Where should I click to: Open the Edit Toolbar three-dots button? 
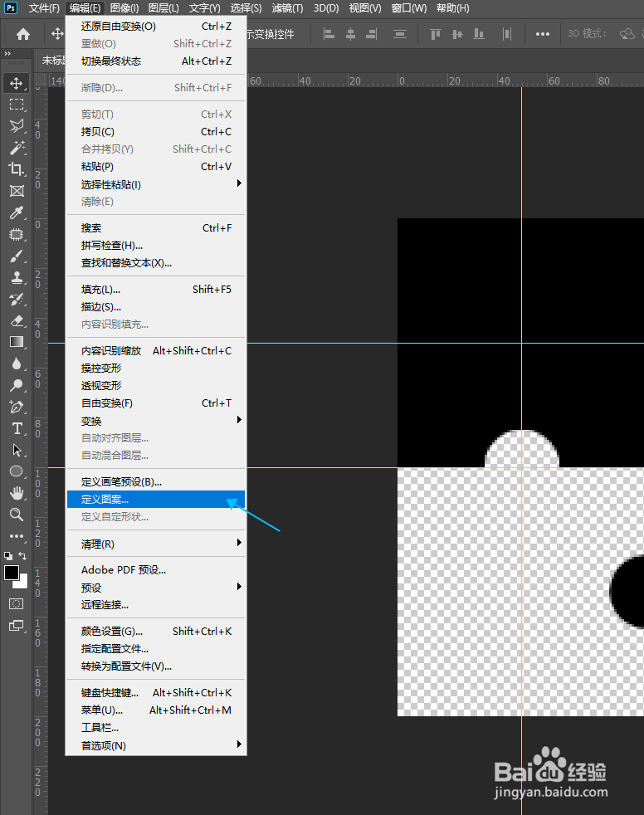pyautogui.click(x=17, y=536)
